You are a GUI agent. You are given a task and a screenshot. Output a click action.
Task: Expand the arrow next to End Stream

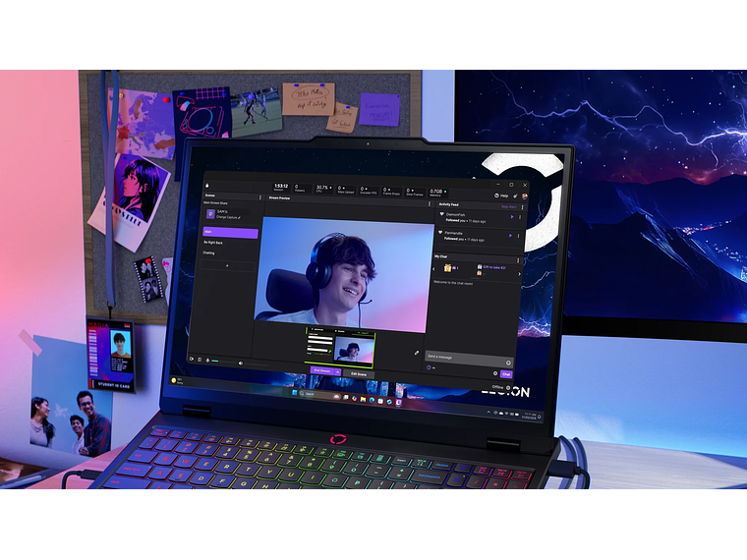coord(338,372)
